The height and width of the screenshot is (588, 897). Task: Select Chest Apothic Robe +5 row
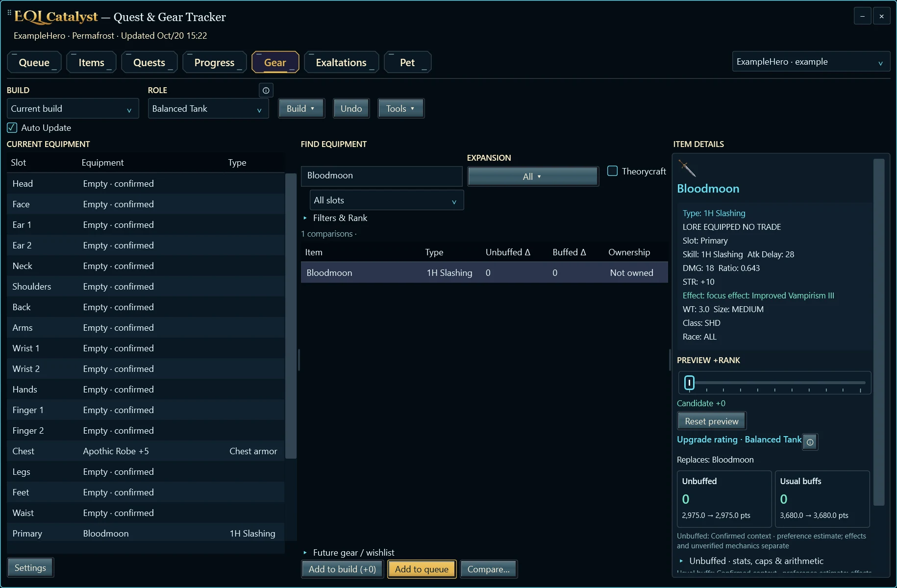point(146,451)
